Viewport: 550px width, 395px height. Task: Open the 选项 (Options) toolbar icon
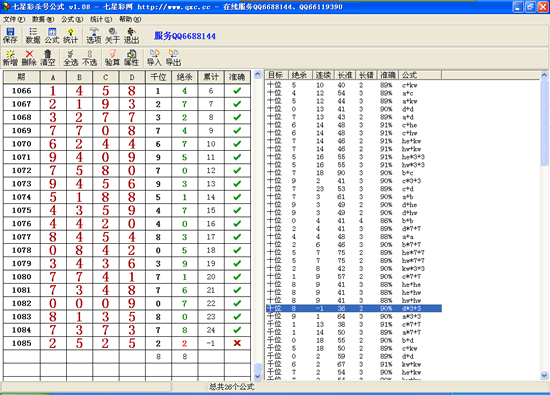(x=94, y=36)
